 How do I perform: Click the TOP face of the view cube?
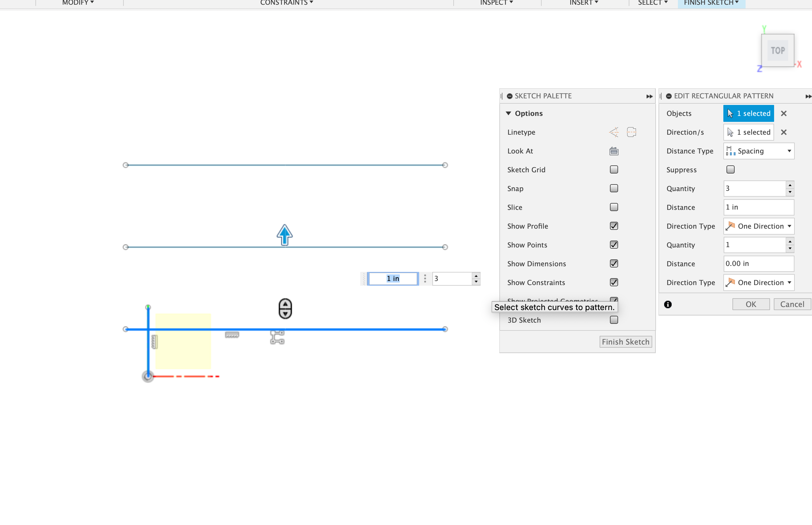click(x=778, y=50)
